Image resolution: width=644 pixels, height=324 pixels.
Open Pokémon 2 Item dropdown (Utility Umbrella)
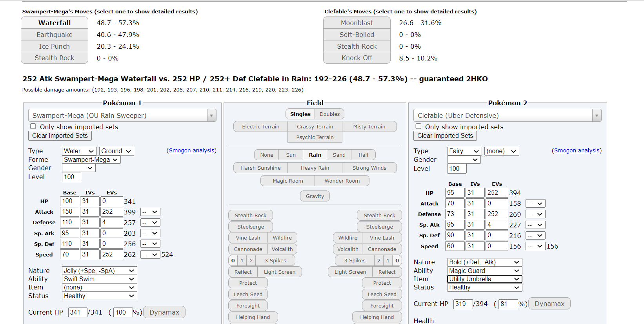(485, 279)
